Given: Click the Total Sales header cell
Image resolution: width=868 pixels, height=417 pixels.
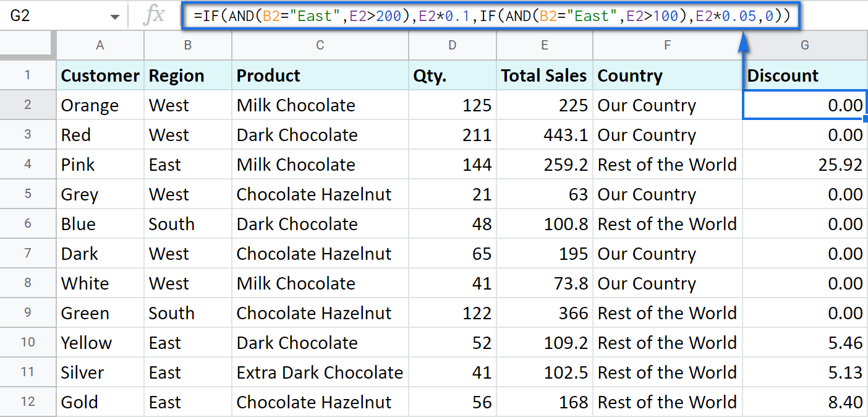Looking at the screenshot, I should (x=544, y=75).
